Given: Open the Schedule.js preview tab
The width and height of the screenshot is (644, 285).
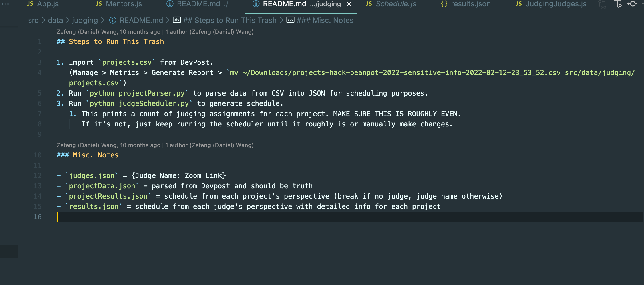Looking at the screenshot, I should coord(395,4).
